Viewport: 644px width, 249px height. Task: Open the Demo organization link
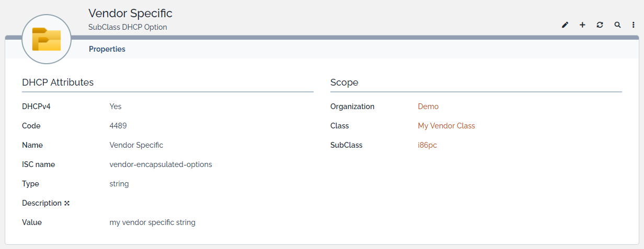pyautogui.click(x=428, y=106)
